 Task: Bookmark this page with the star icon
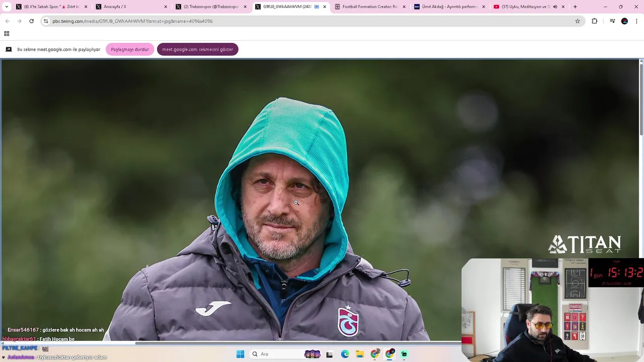pyautogui.click(x=578, y=21)
